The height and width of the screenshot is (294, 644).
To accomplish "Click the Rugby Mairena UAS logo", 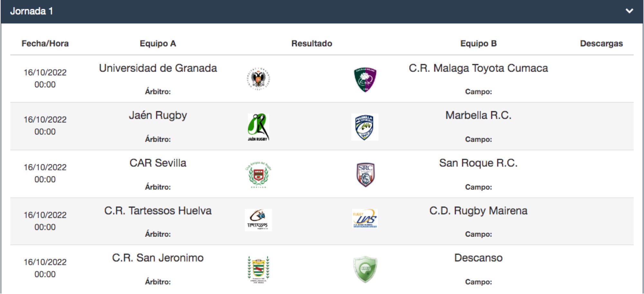I will pos(365,218).
